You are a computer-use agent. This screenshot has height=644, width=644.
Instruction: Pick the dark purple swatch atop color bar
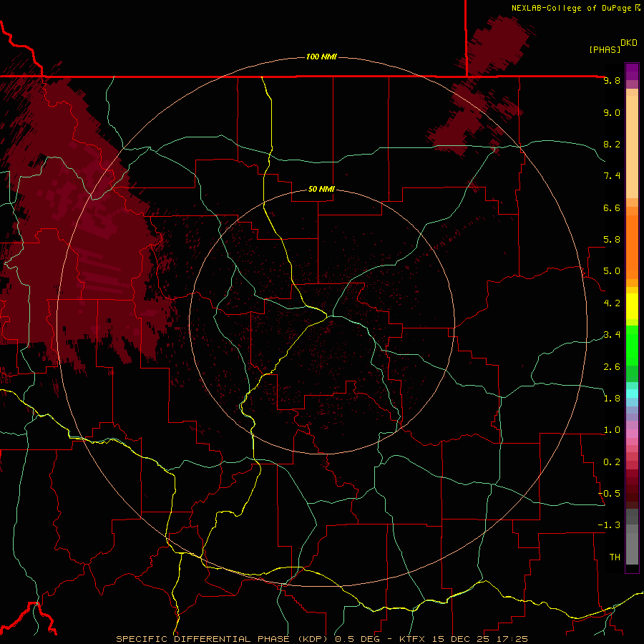(x=632, y=71)
